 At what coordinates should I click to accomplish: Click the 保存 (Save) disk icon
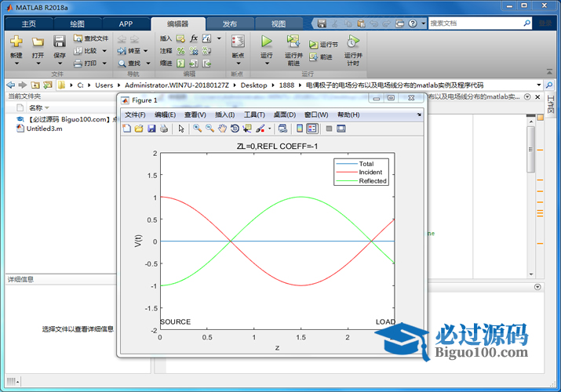[x=59, y=42]
